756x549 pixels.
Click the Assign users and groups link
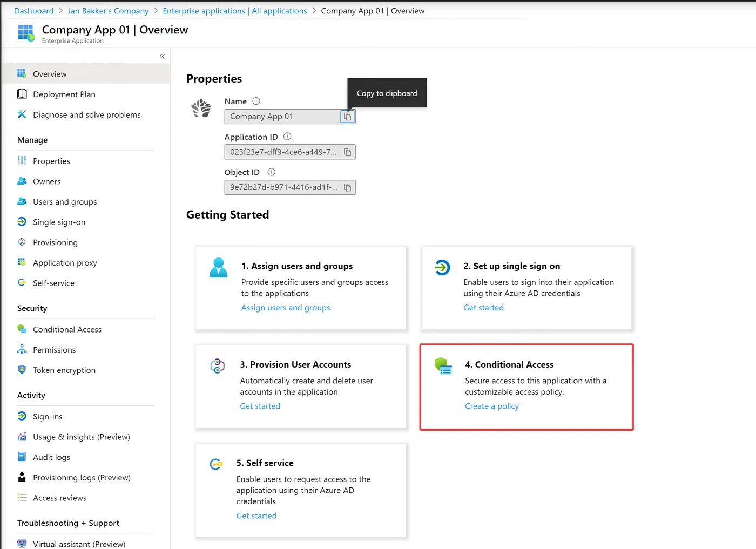click(x=286, y=307)
